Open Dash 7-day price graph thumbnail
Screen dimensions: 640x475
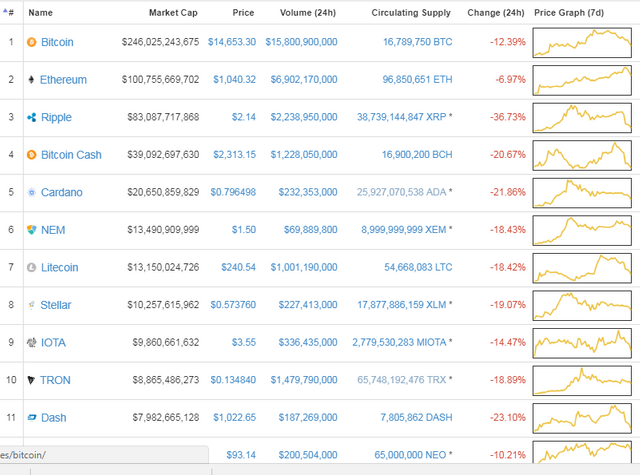pos(582,418)
